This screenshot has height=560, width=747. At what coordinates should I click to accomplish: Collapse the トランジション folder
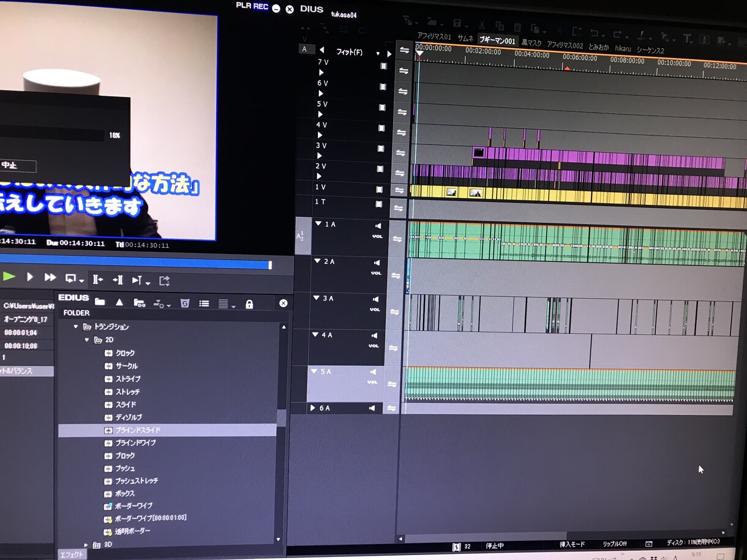tap(76, 327)
